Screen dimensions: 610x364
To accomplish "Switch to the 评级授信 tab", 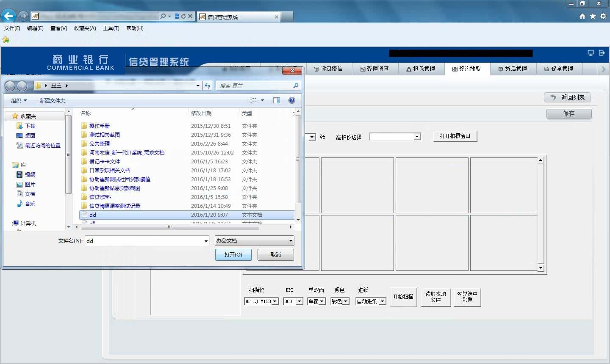I will coord(329,69).
